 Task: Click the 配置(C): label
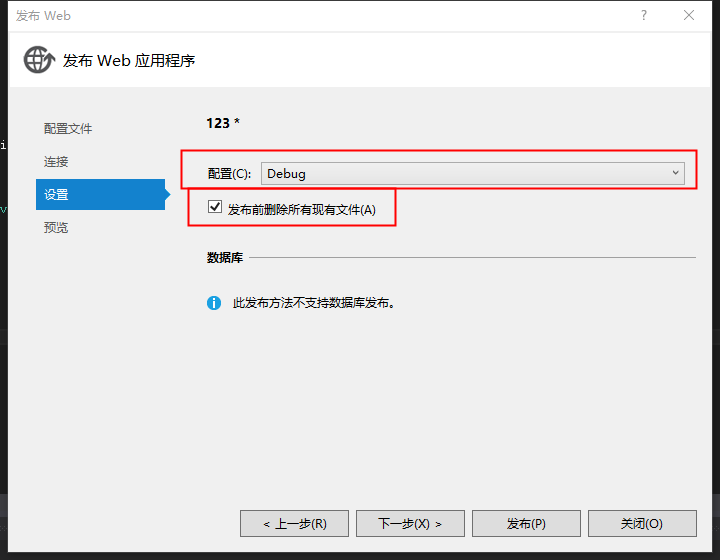(229, 174)
